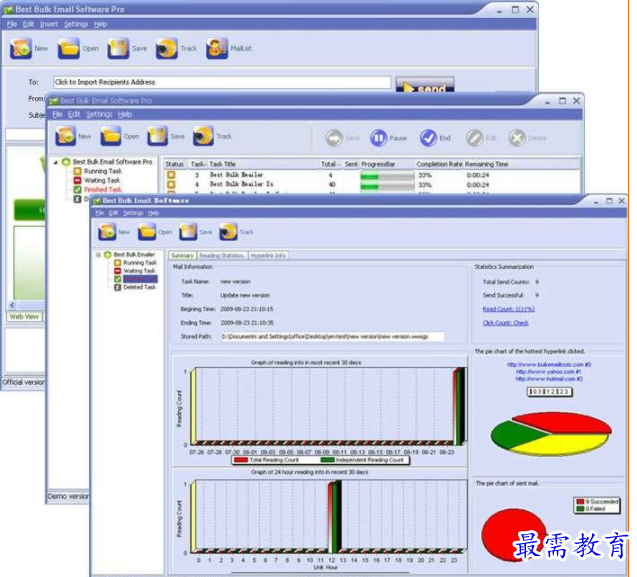This screenshot has width=637, height=577.
Task: Click Delete task icon in middle window
Action: pyautogui.click(x=517, y=138)
